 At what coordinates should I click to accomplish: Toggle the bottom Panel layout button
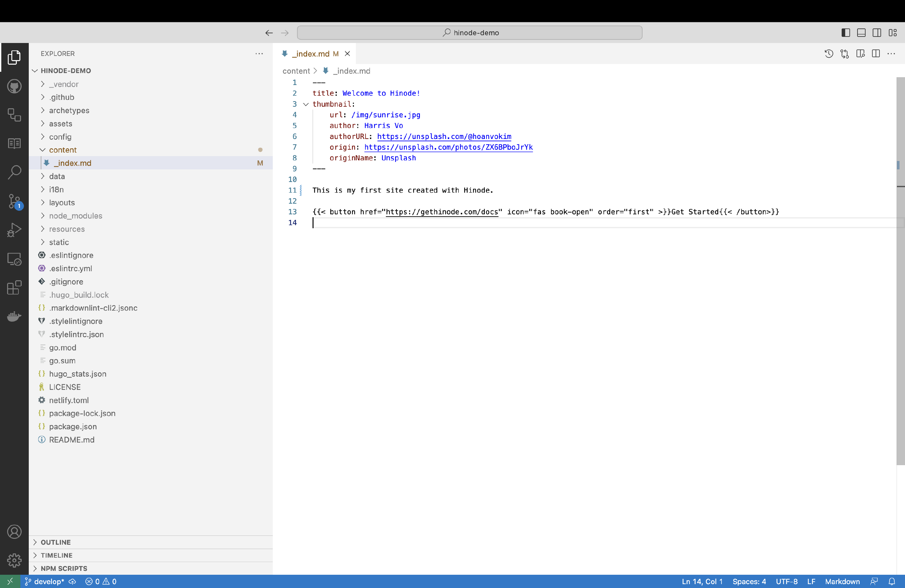pos(861,33)
